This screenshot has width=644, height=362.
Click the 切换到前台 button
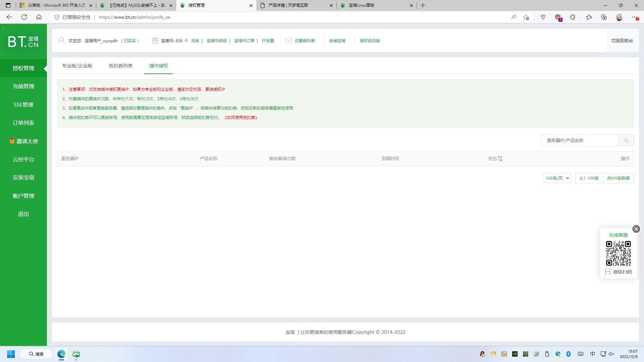point(622,41)
